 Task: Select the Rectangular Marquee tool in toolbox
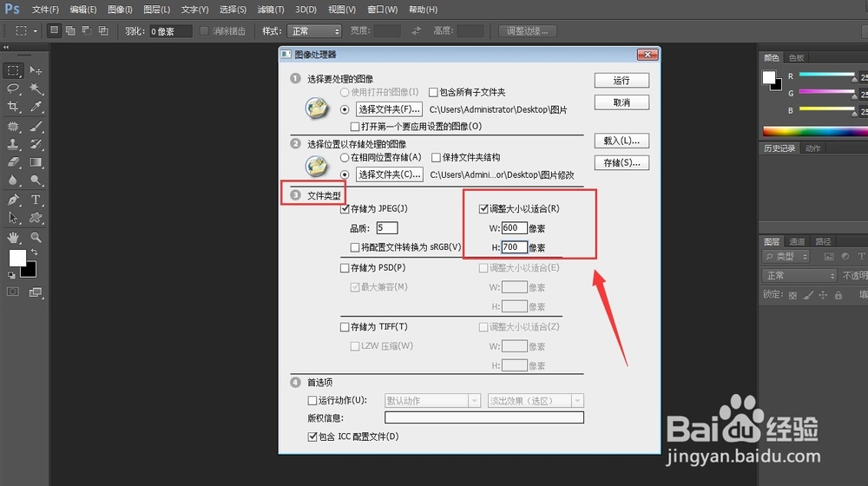(x=13, y=70)
